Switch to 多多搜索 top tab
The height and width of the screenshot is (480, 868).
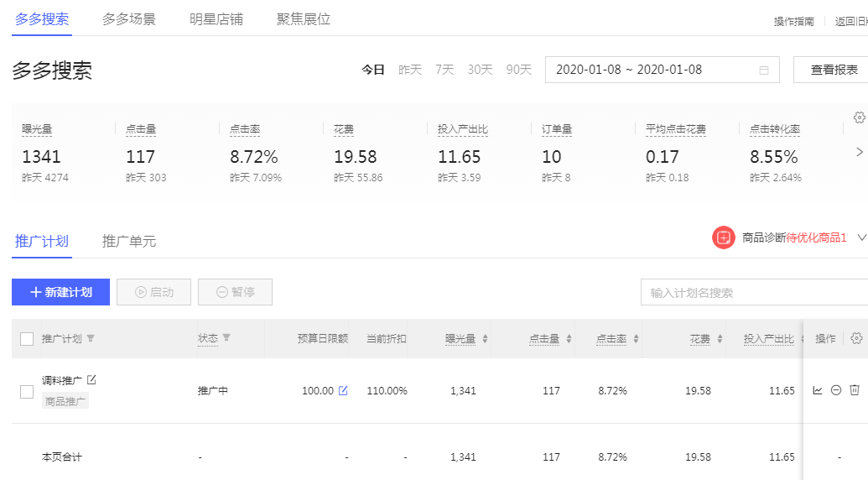[42, 19]
